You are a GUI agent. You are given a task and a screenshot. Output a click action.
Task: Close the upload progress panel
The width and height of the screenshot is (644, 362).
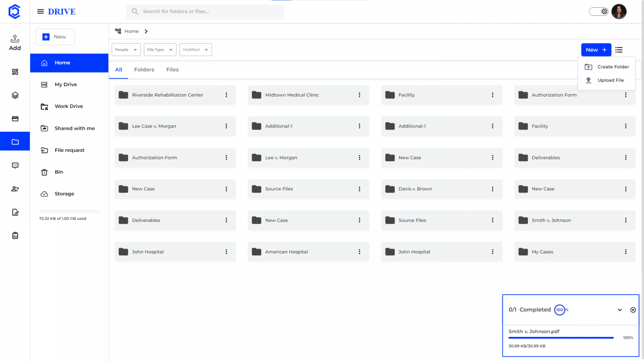(x=633, y=310)
